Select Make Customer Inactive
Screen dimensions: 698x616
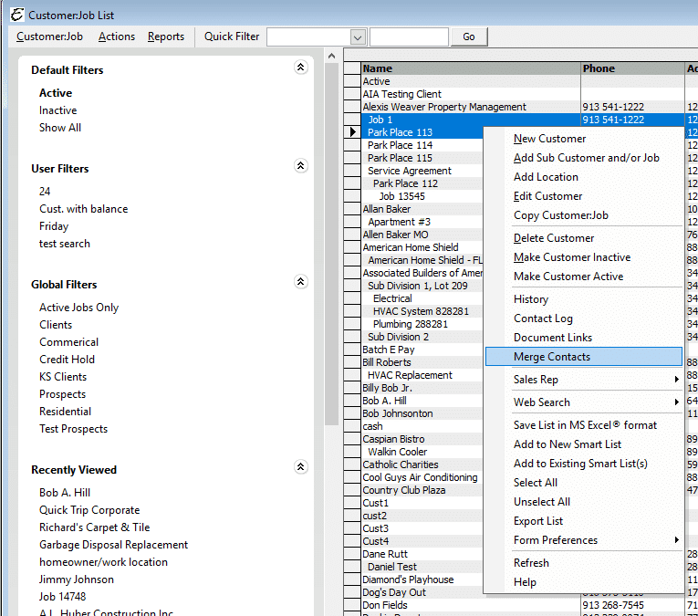click(x=572, y=257)
